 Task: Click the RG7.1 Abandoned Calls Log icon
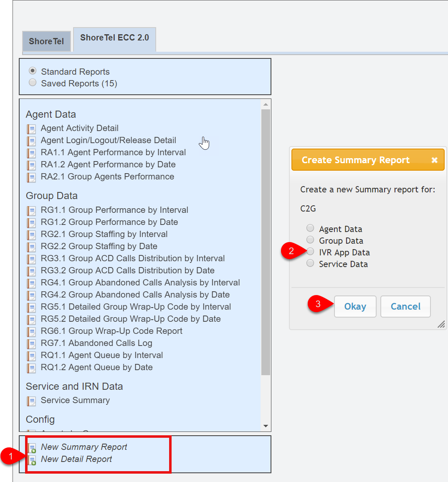point(31,343)
